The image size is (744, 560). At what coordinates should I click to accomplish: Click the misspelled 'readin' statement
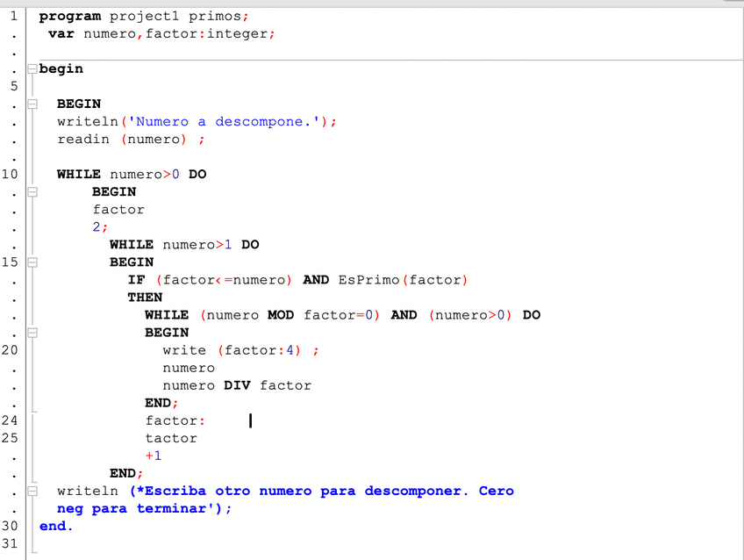(x=83, y=139)
